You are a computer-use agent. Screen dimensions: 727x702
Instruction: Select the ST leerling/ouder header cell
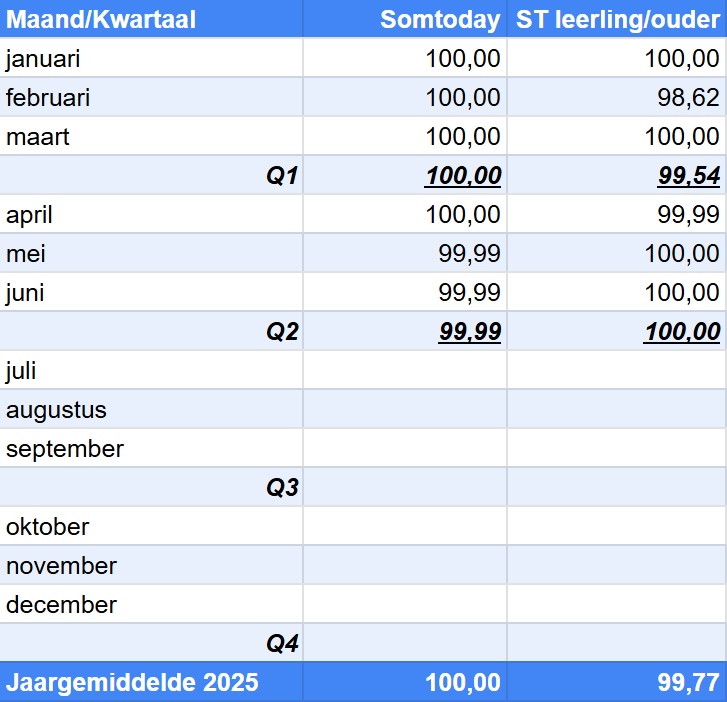pyautogui.click(x=617, y=19)
